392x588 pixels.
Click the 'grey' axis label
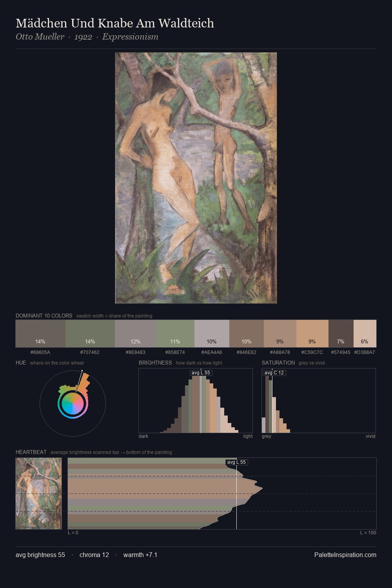267,436
